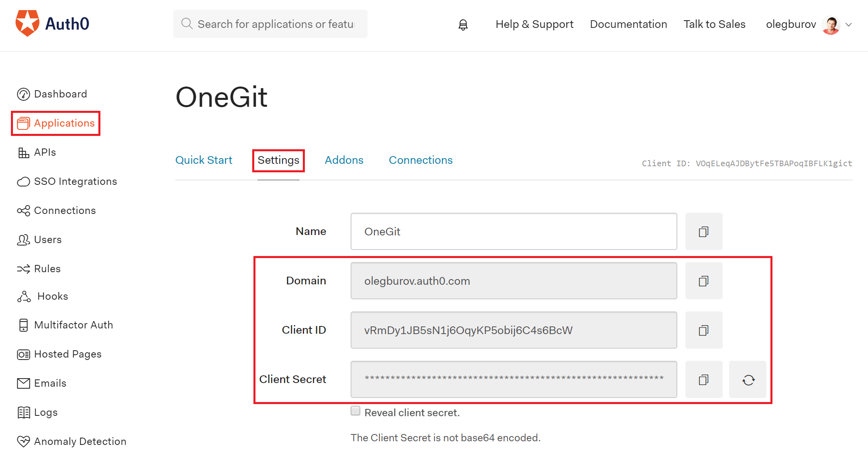
Task: Open the Connections tab of OneGit
Action: point(420,160)
